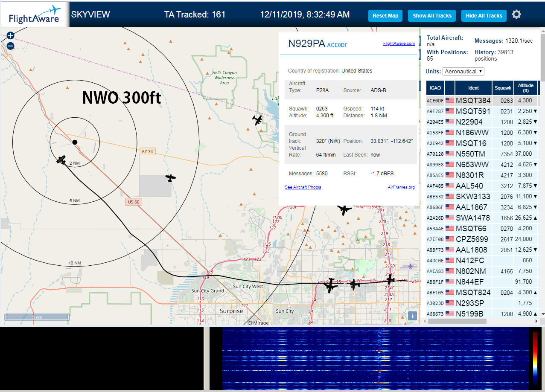
Task: Select the N186WW row
Action: coord(482,133)
